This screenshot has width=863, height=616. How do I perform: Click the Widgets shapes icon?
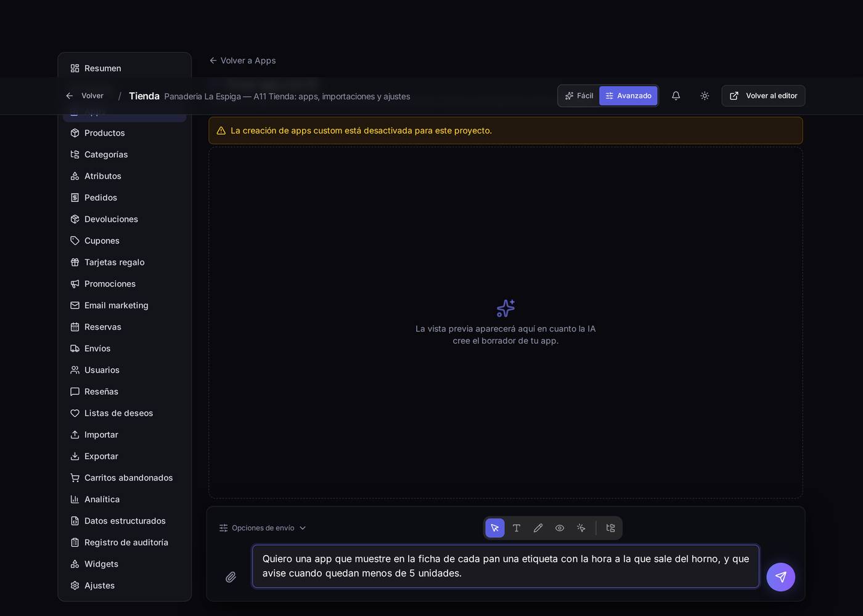coord(75,564)
